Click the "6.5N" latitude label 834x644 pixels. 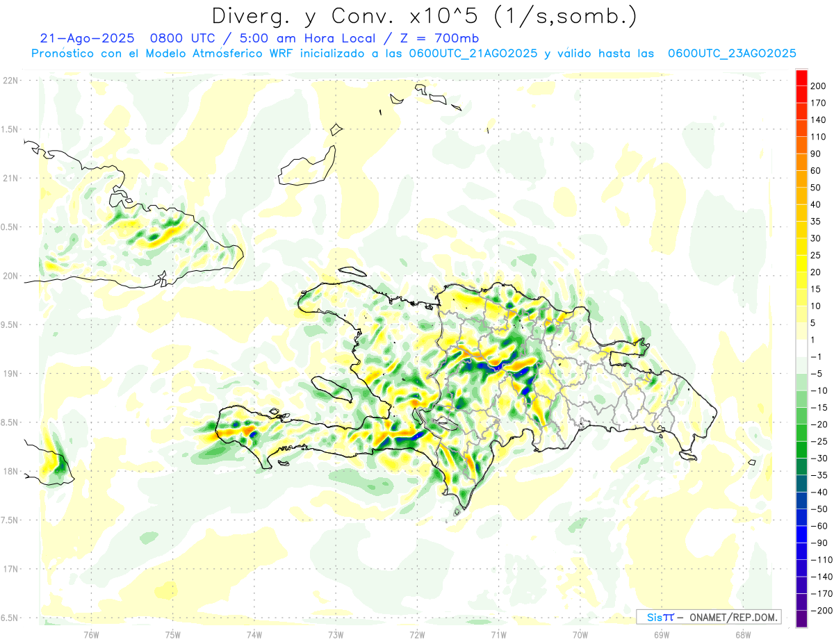point(10,618)
